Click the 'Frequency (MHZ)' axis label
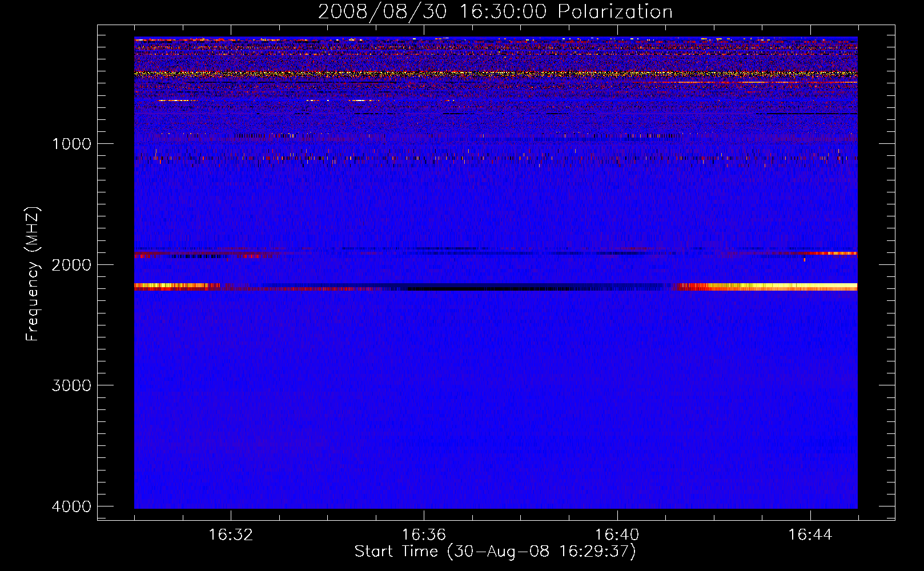The image size is (924, 571). tap(33, 274)
